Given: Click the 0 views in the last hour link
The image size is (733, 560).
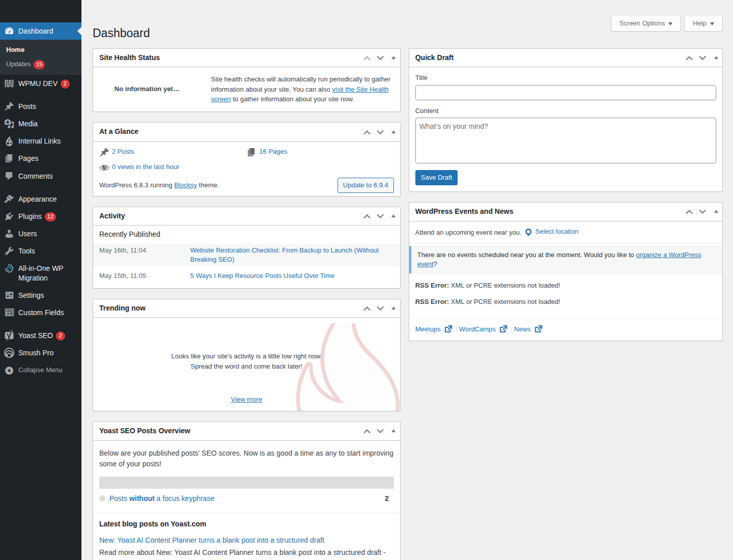Looking at the screenshot, I should pyautogui.click(x=146, y=167).
